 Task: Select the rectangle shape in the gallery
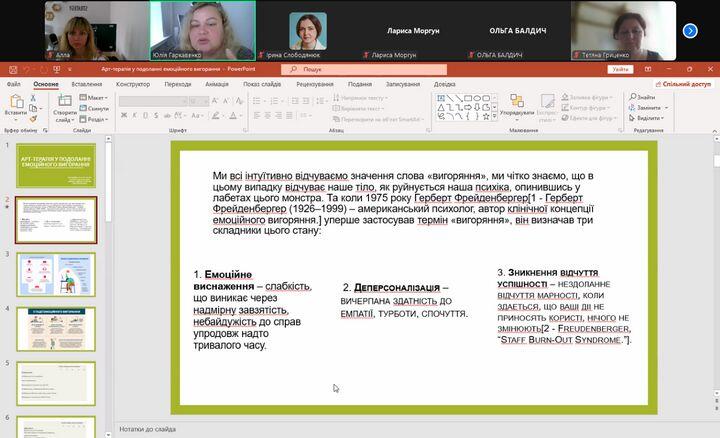pyautogui.click(x=468, y=98)
